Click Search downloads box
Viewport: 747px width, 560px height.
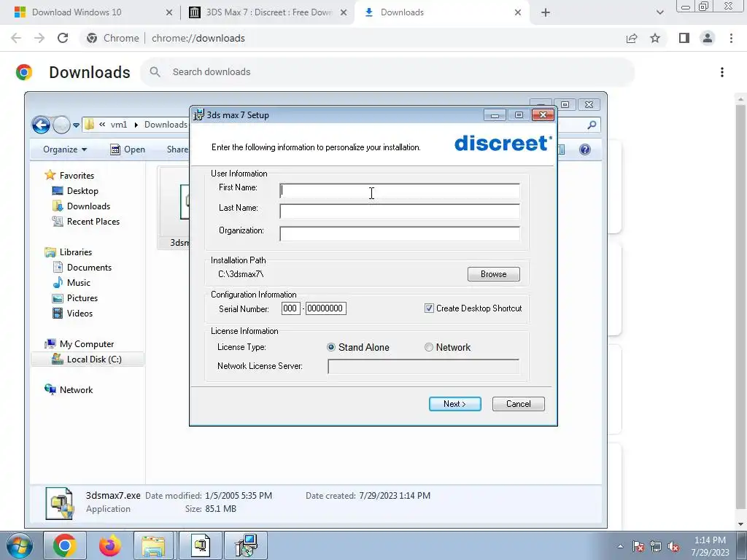(387, 72)
